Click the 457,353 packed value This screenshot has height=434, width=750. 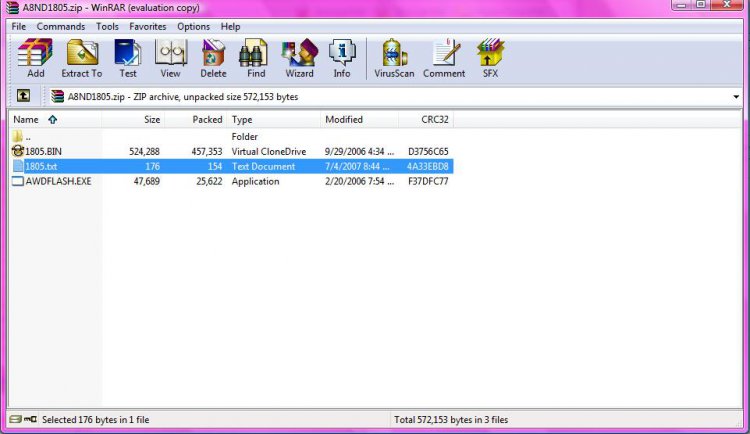tap(207, 151)
